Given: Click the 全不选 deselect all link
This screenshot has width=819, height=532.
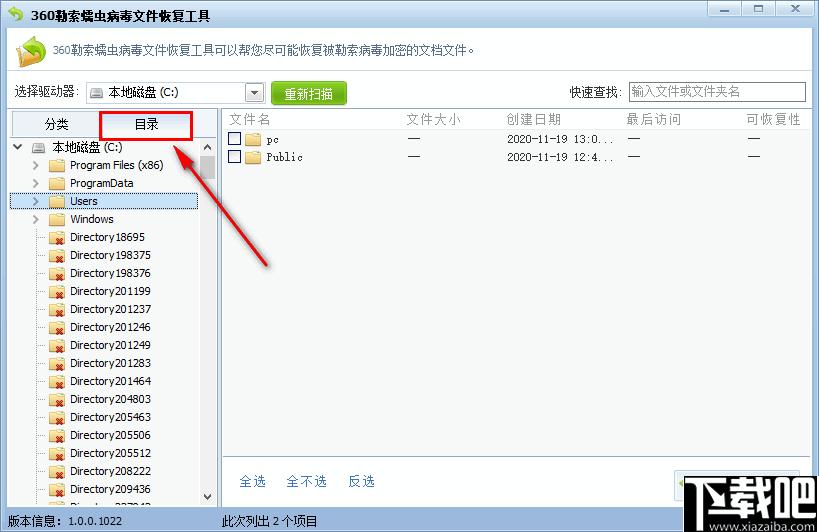Looking at the screenshot, I should pos(306,481).
